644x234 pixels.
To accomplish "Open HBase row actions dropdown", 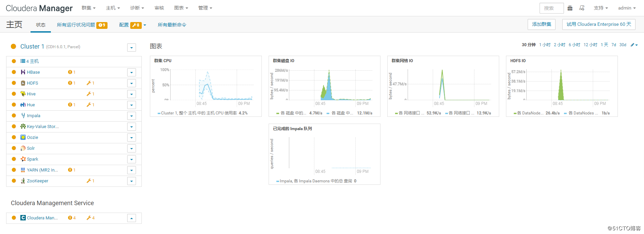I will tap(132, 72).
